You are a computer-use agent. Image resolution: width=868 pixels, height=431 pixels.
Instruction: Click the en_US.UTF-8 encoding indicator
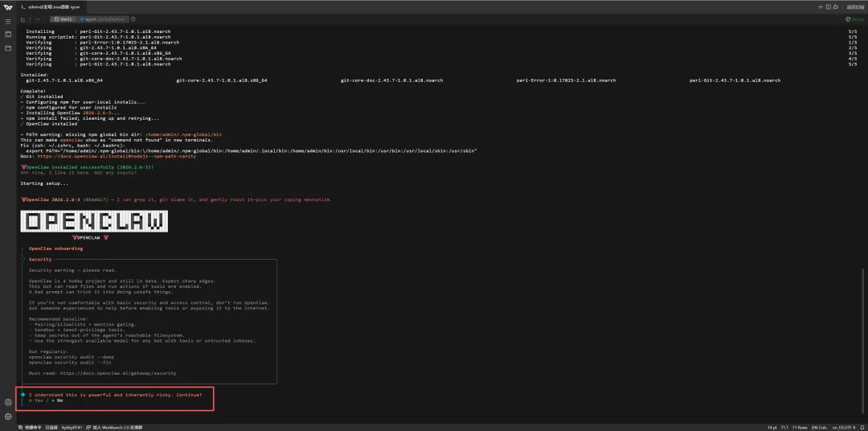coord(845,427)
